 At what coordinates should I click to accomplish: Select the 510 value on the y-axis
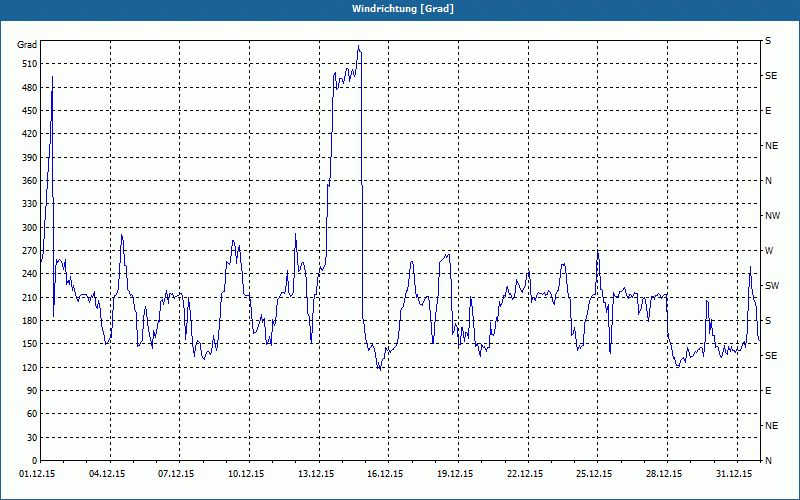click(x=28, y=64)
